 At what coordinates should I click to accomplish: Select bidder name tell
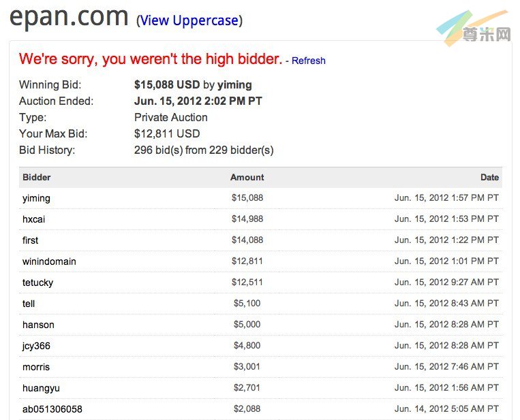pyautogui.click(x=29, y=304)
